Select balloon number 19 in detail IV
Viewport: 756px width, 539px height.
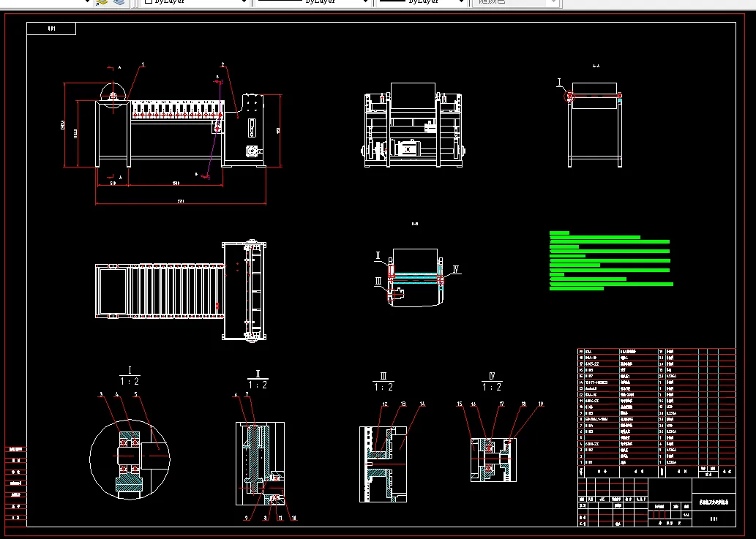point(541,404)
